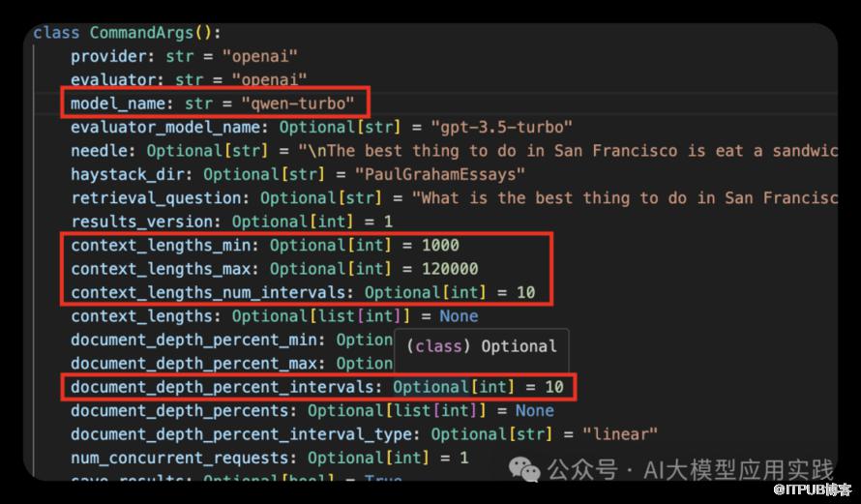861x504 pixels.
Task: Click document_depth_percent_max identifier
Action: (193, 364)
